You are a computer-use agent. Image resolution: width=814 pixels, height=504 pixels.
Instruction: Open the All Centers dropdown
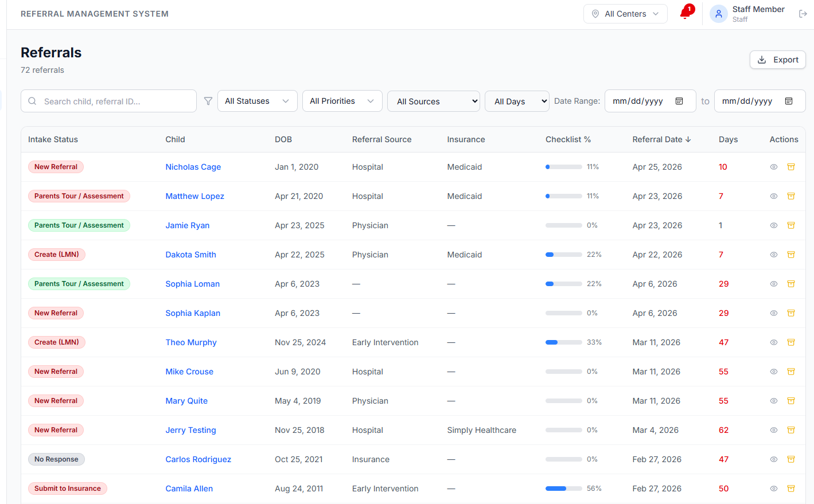pyautogui.click(x=625, y=14)
